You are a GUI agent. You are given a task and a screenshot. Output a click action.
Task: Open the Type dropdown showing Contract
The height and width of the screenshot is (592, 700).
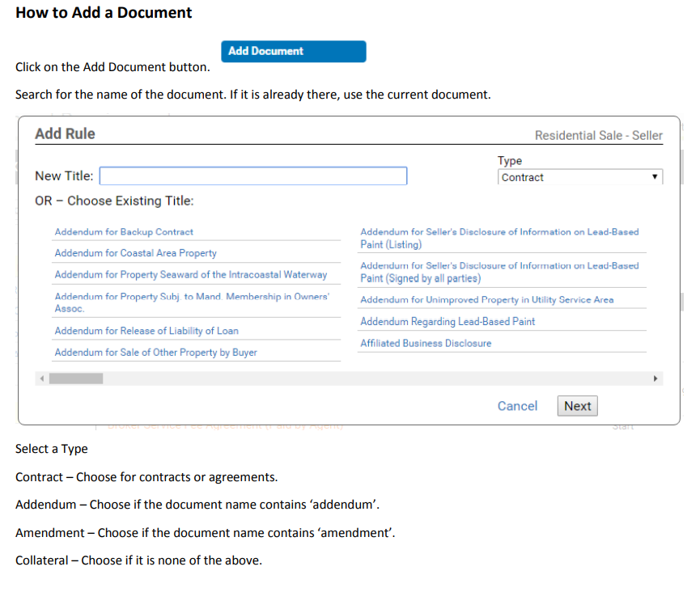coord(579,177)
